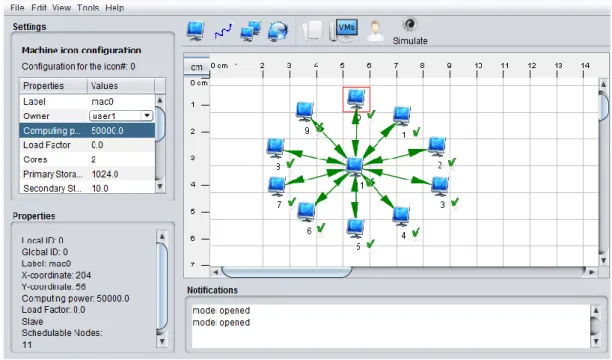Click the X-coordinate: 204 text
612x360 pixels.
pos(56,275)
